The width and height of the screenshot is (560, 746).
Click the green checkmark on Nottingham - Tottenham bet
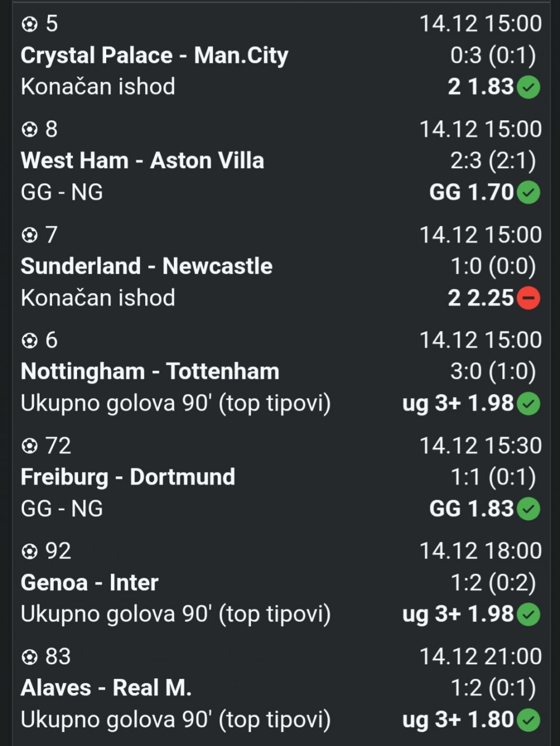click(529, 404)
